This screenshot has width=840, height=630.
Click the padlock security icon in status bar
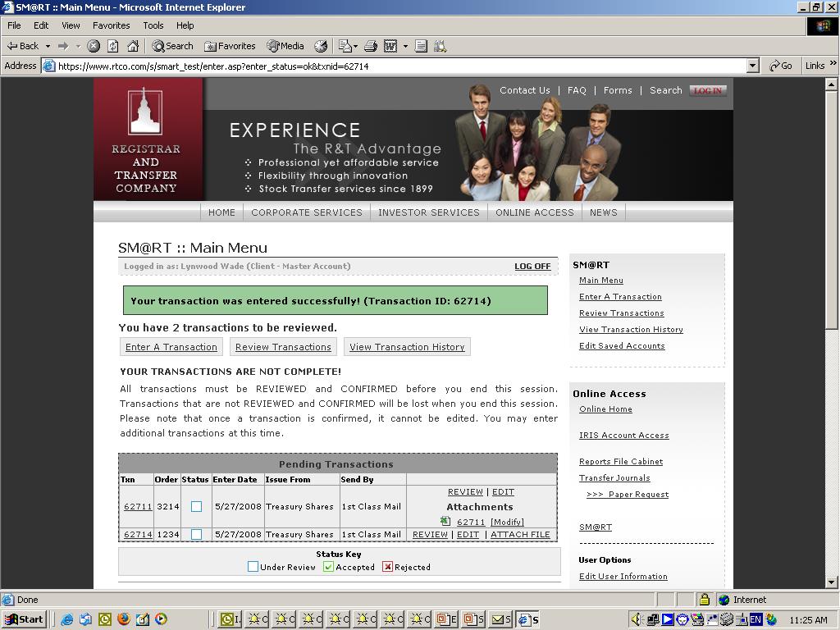(x=704, y=599)
